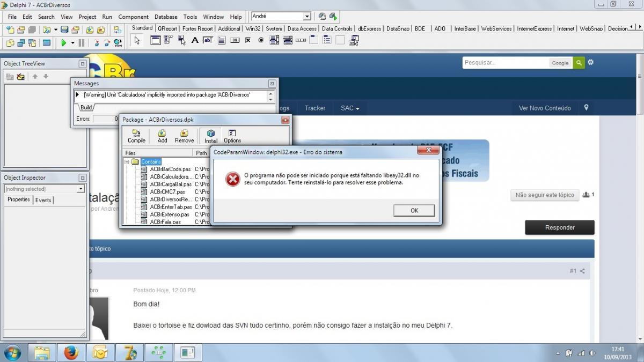The width and height of the screenshot is (644, 362).
Task: Select the ComboBox palette component
Action: [x=288, y=40]
